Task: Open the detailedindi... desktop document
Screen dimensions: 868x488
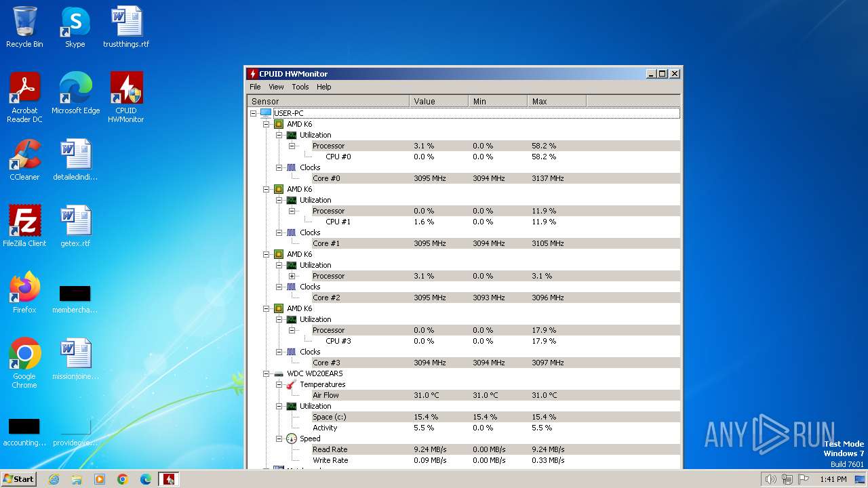Action: pos(75,160)
